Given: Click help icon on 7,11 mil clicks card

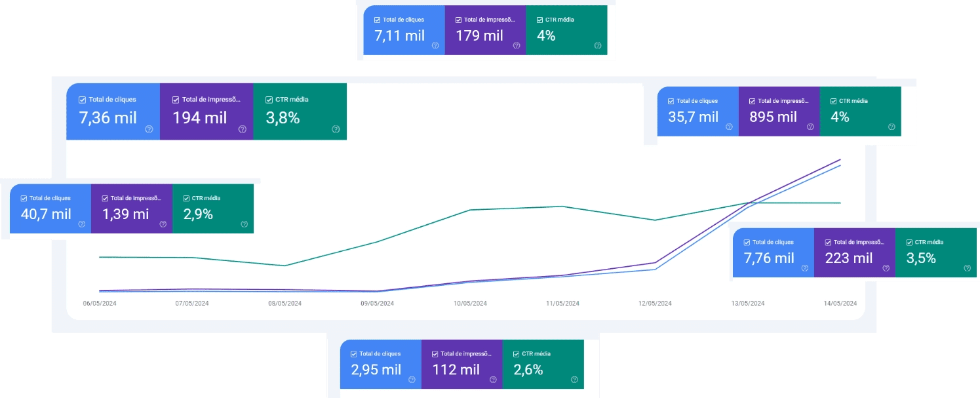Looking at the screenshot, I should point(435,46).
